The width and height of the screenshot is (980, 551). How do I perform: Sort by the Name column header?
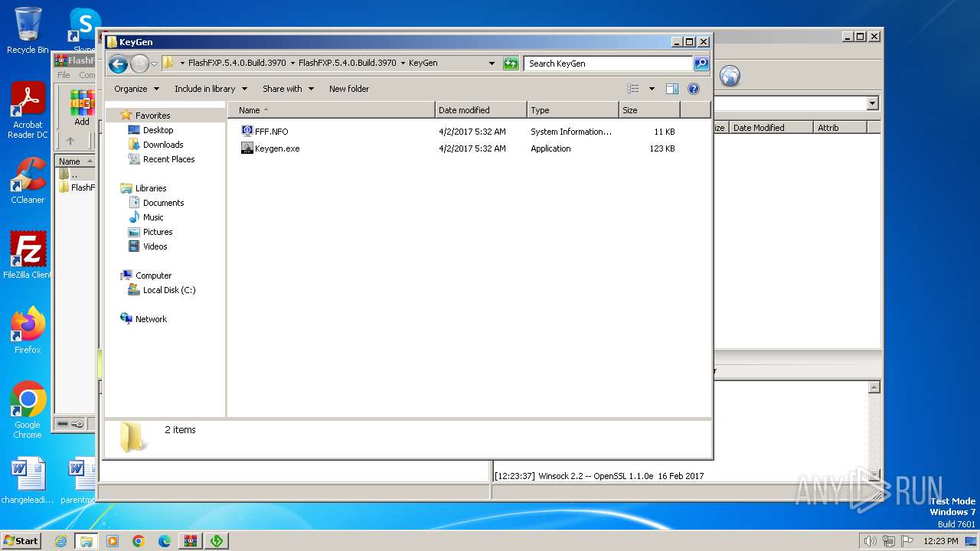[331, 110]
